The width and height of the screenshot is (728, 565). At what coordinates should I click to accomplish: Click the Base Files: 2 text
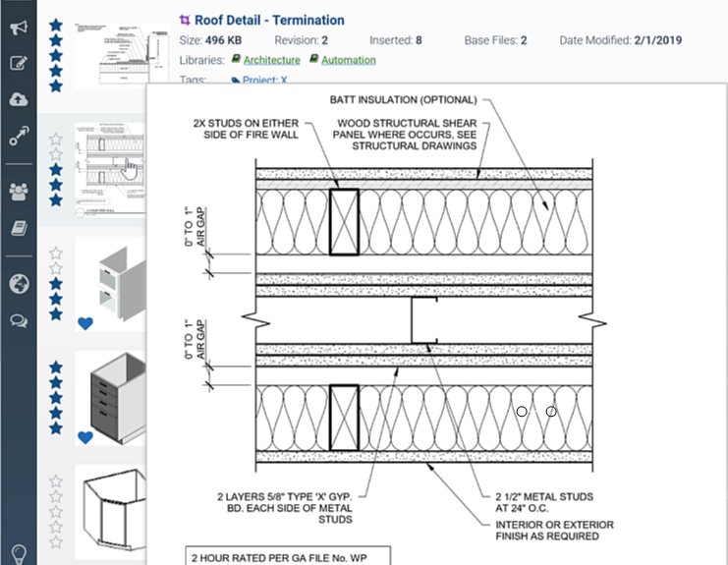tap(495, 40)
